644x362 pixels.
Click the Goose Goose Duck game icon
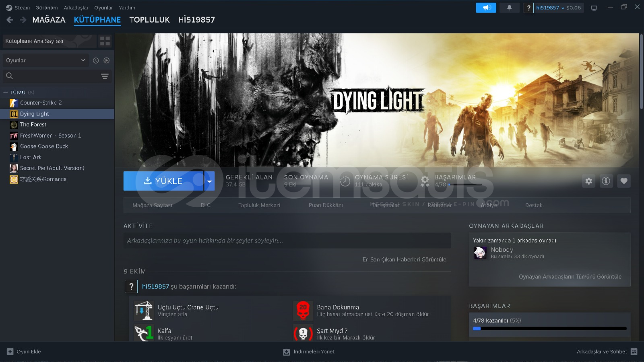(x=14, y=146)
